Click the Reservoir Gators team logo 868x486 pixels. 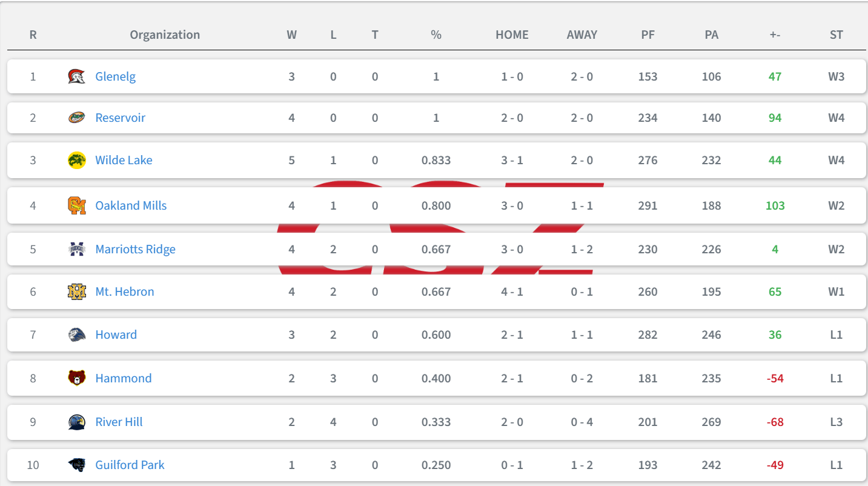pyautogui.click(x=76, y=118)
